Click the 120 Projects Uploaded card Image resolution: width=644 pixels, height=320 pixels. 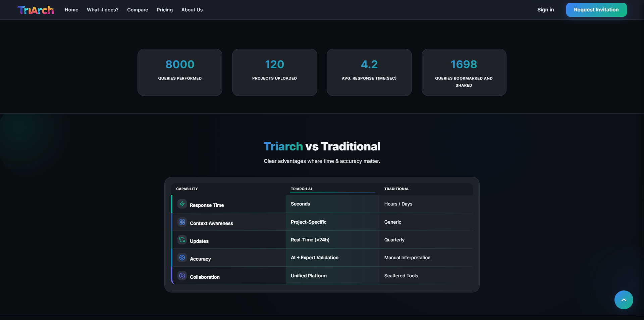click(x=274, y=72)
